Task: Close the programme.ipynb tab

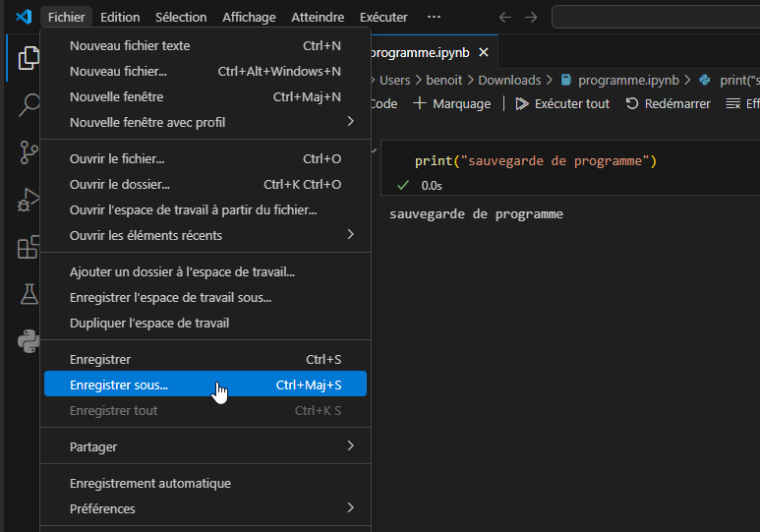Action: pos(484,52)
